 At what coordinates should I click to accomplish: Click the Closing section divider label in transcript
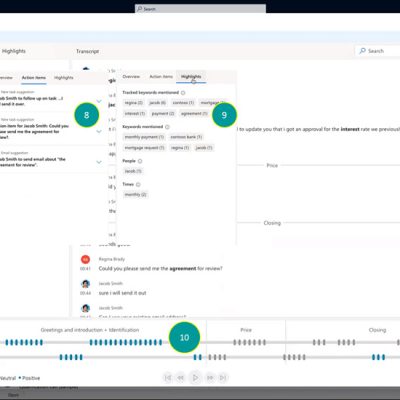point(272,223)
